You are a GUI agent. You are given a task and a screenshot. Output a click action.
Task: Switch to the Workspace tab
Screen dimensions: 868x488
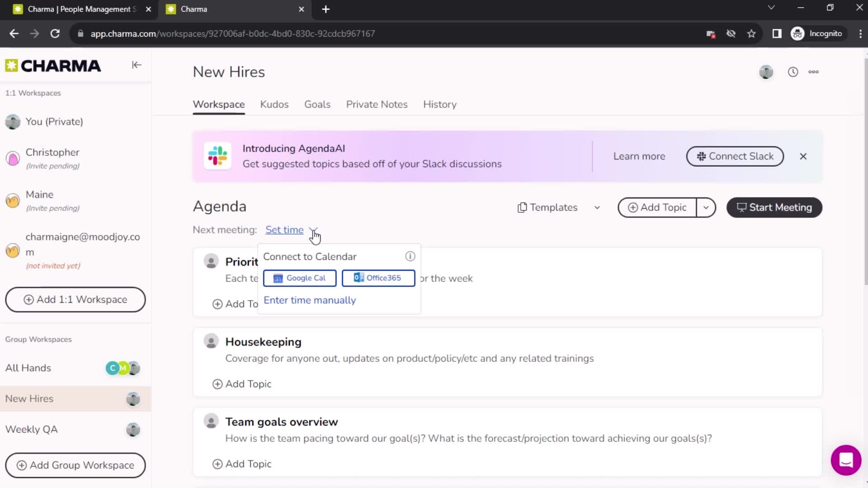tap(219, 104)
